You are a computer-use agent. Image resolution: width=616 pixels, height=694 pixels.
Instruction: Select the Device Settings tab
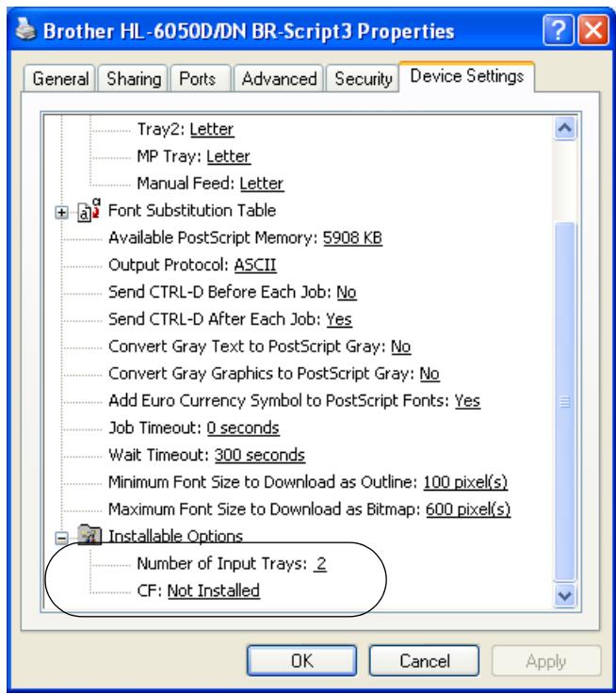[467, 76]
